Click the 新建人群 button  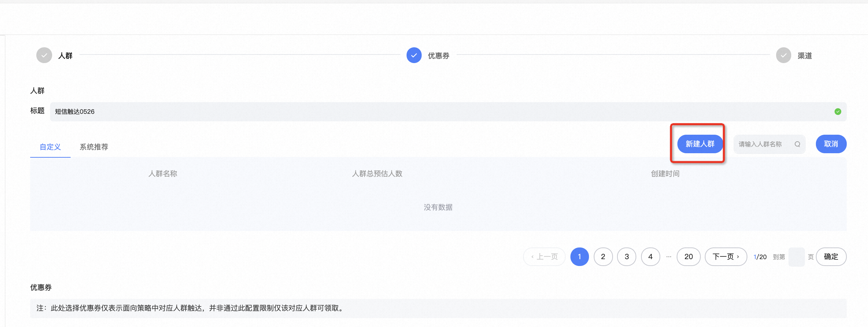(x=700, y=144)
